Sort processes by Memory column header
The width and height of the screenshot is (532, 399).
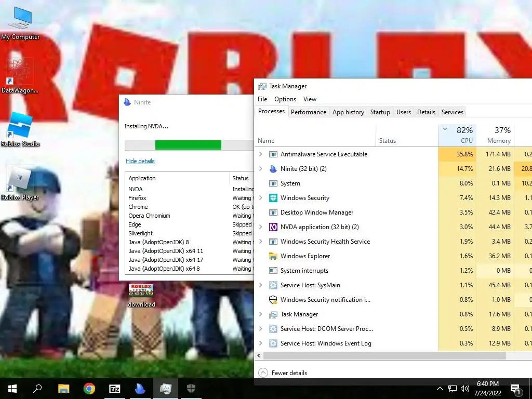495,136
